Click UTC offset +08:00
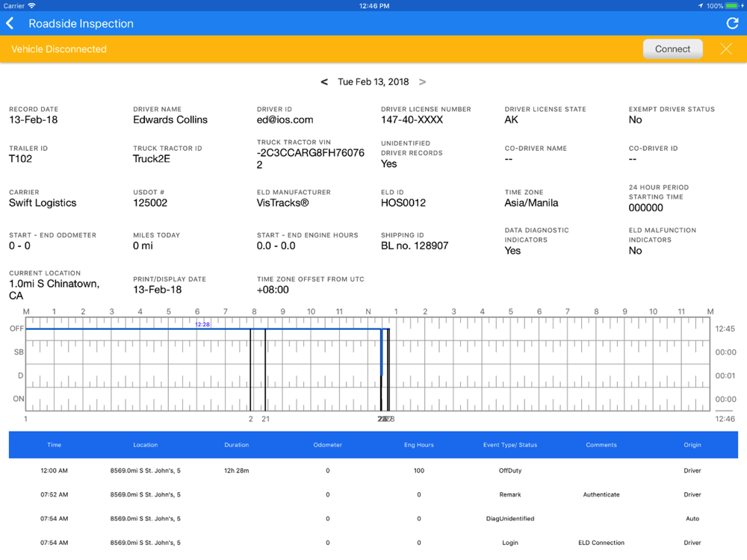The height and width of the screenshot is (560, 747). coord(273,290)
